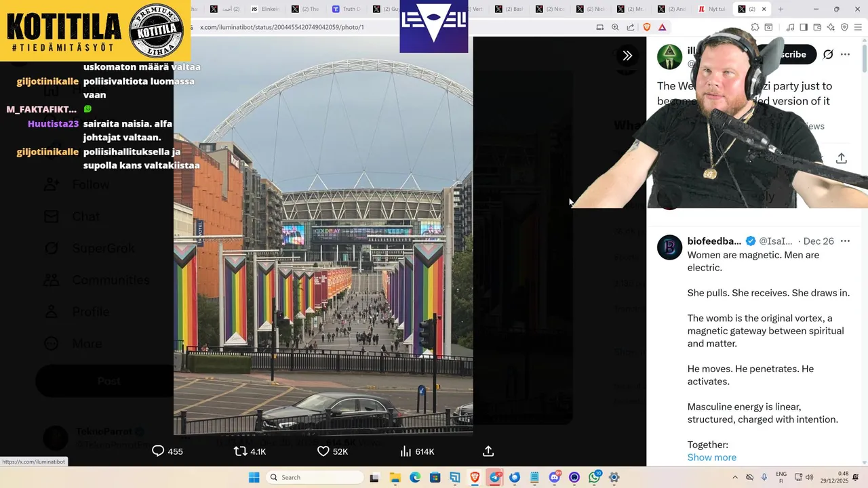Click the share page icon in address bar
This screenshot has width=868, height=488.
point(631,27)
